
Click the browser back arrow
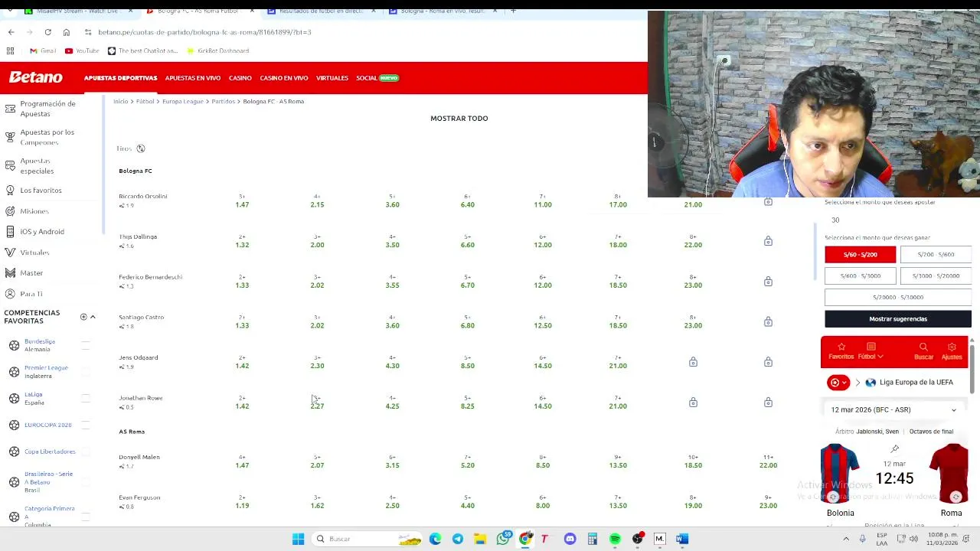[11, 32]
